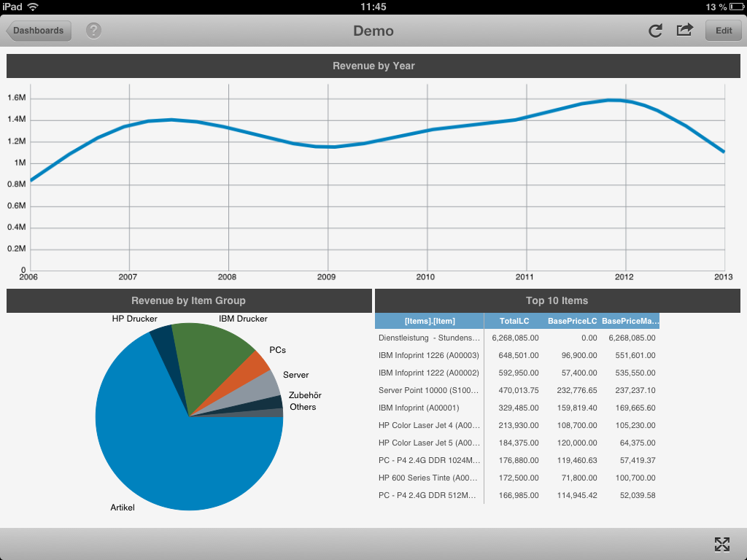Tap BasePriceLC value 232,776.65

(577, 391)
